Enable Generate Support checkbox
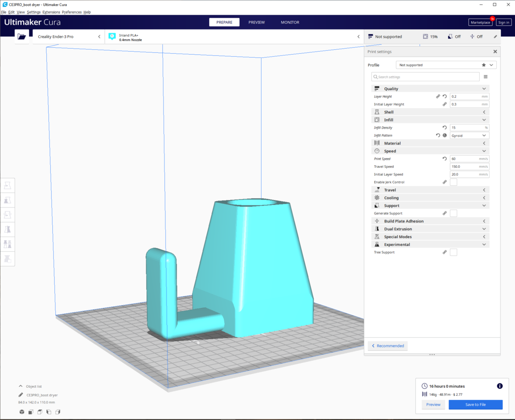The image size is (515, 420). 453,214
